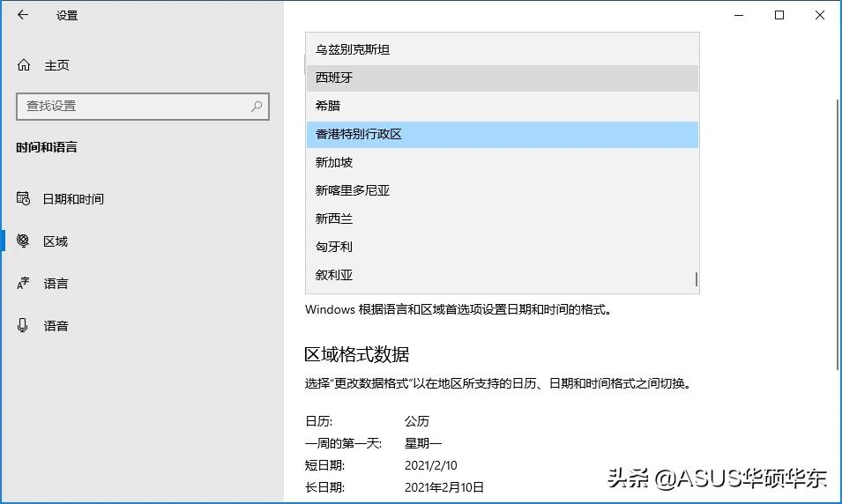Choose 新加坡 from the list

coord(502,163)
